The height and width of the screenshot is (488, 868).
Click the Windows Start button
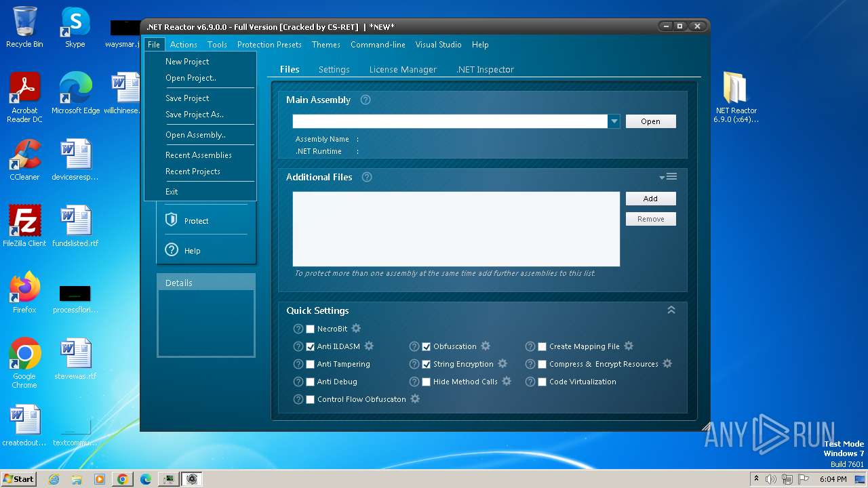(18, 479)
